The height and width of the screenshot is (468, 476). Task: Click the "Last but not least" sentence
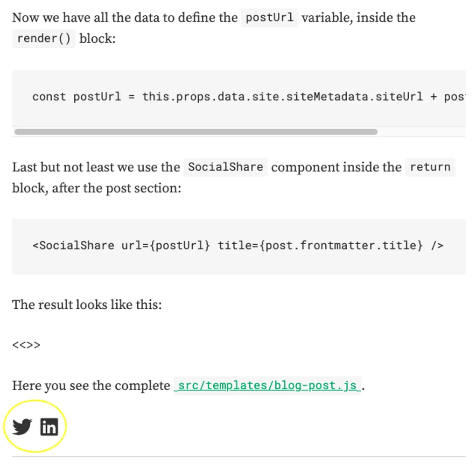coord(96,167)
